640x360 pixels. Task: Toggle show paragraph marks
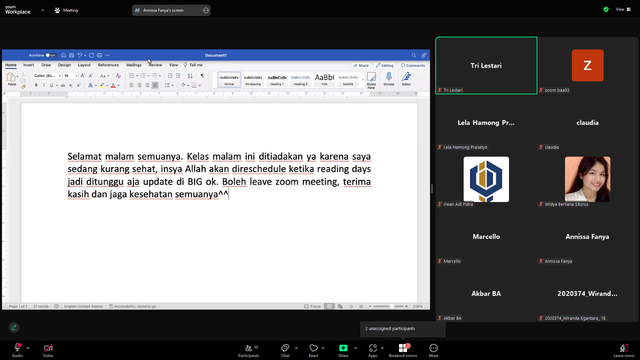pos(202,76)
